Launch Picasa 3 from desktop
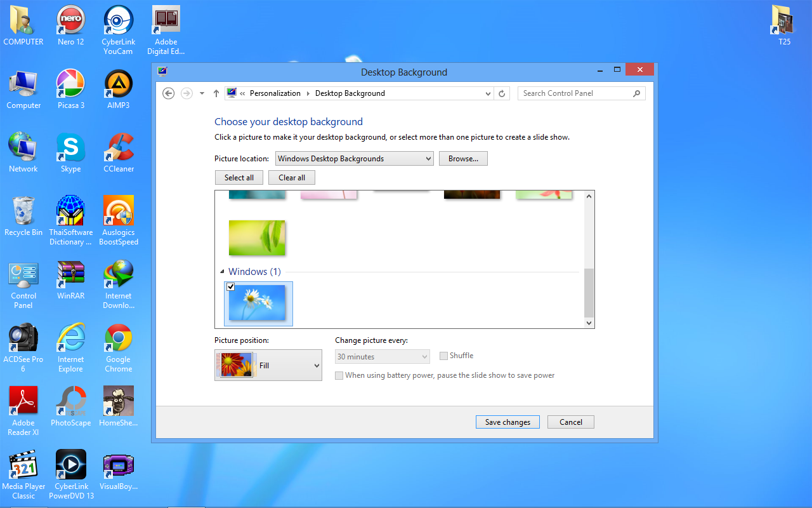This screenshot has height=508, width=812. 70,90
